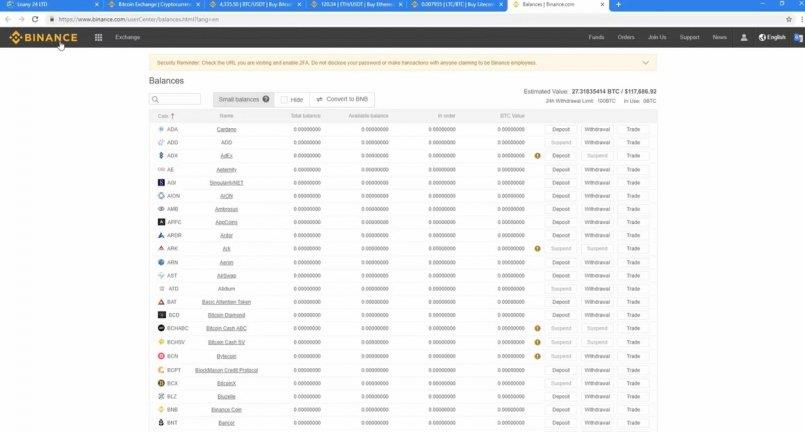
Task: Click the BCHABC coin icon
Action: coord(161,328)
